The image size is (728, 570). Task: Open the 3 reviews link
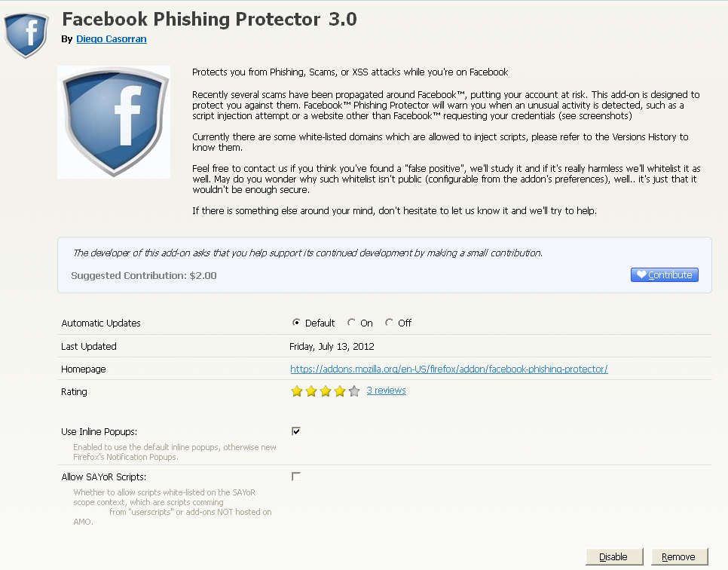pyautogui.click(x=386, y=391)
